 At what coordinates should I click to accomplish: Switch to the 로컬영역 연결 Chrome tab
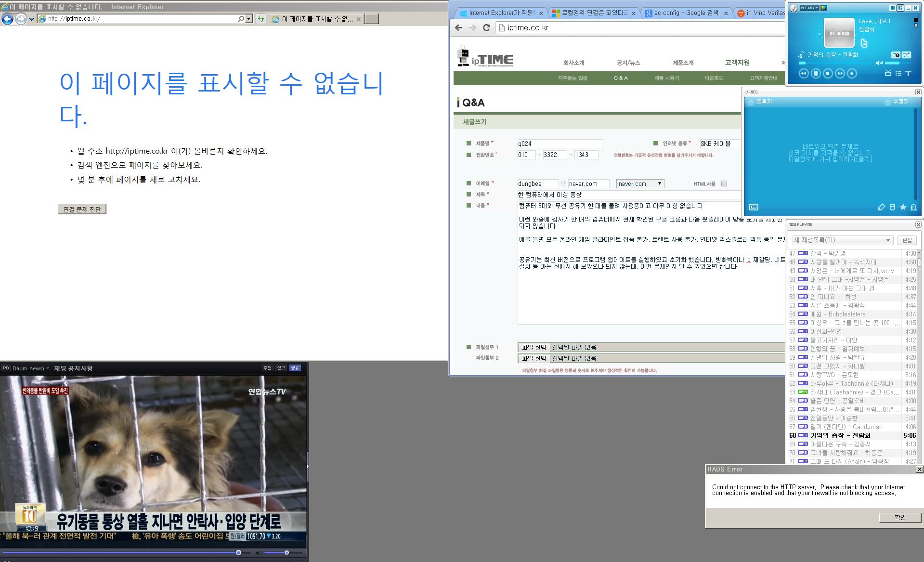click(x=594, y=13)
